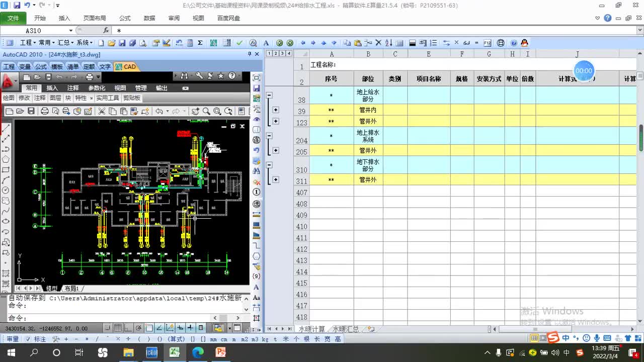644x362 pixels.
Task: Click the Sigma sum icon in the toolbar
Action: click(200, 43)
